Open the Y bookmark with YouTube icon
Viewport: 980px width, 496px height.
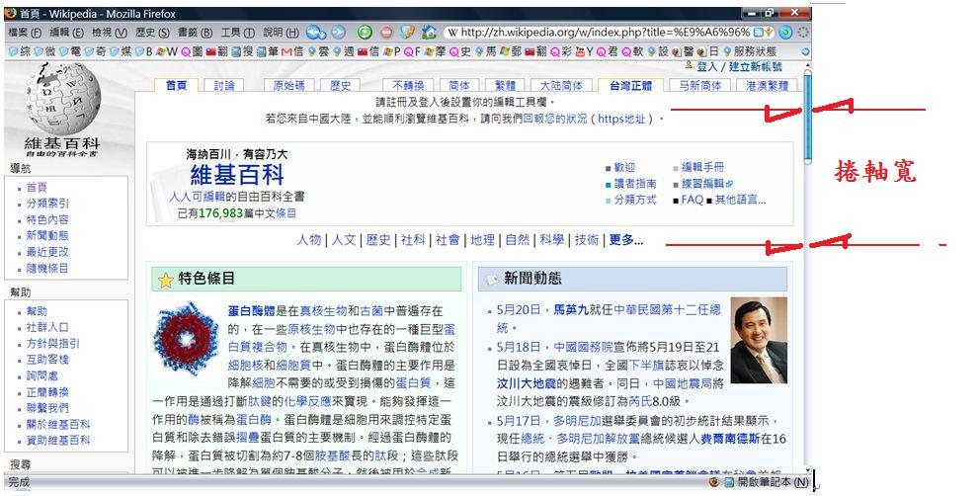click(584, 51)
